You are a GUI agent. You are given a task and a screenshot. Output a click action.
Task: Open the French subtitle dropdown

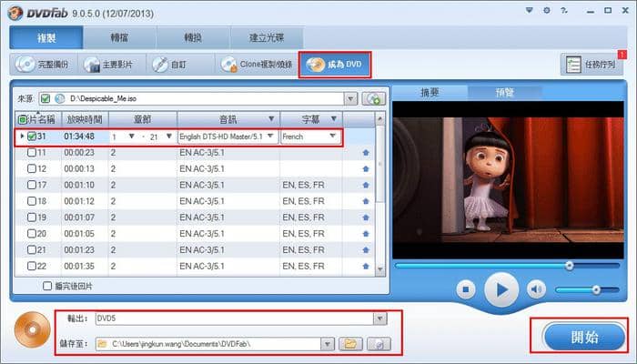point(333,136)
